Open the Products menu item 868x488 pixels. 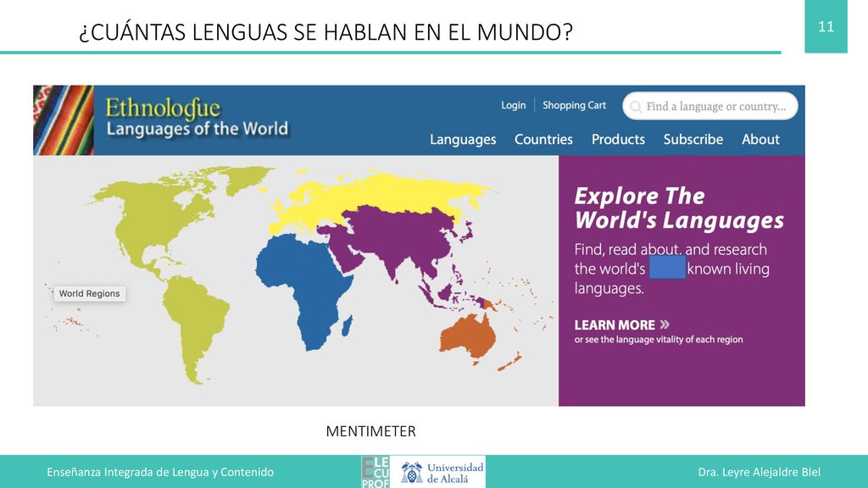pos(618,140)
